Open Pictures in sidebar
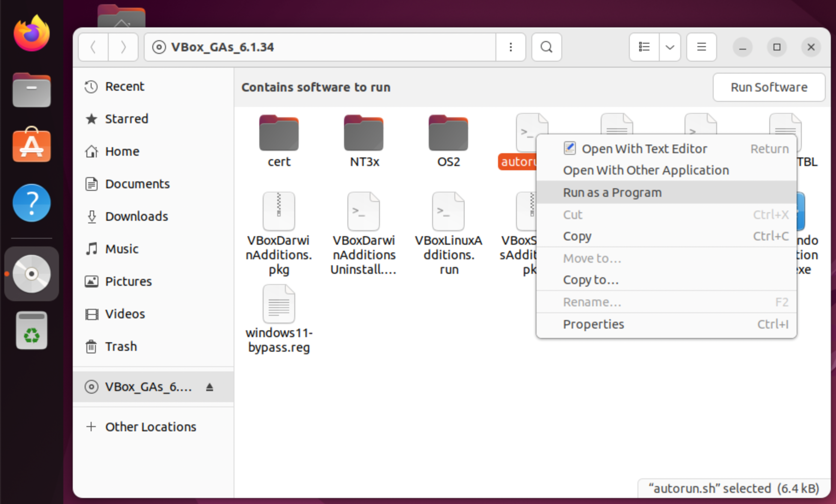The height and width of the screenshot is (504, 836). [x=153, y=282]
